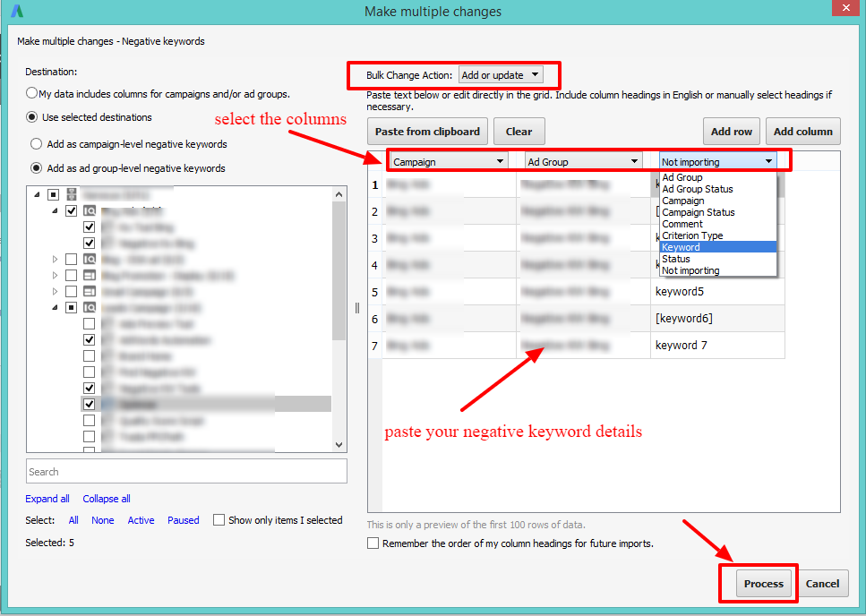Toggle checkbox of the highlighted ad group row
The height and width of the screenshot is (616, 866).
pyautogui.click(x=89, y=404)
